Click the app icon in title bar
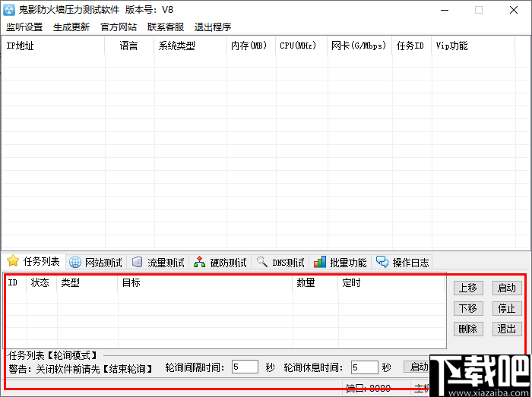The image size is (532, 397). click(9, 10)
